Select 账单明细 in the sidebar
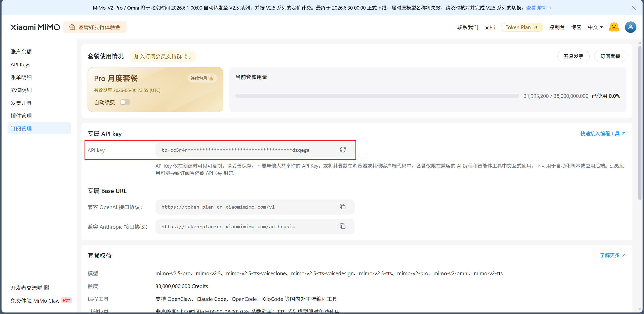Viewport: 644px width, 314px height. point(39,77)
